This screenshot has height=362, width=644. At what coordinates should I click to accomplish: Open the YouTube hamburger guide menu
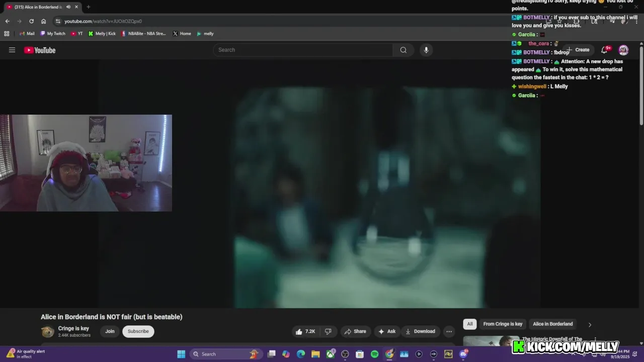(x=12, y=50)
